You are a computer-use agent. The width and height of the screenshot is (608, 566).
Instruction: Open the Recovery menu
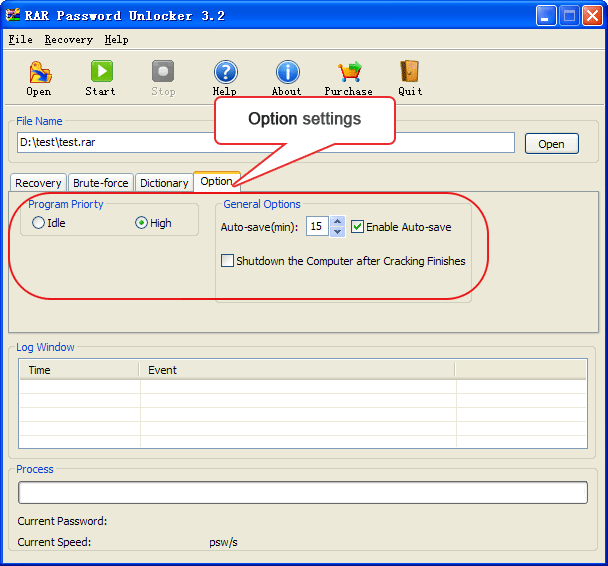[x=69, y=40]
